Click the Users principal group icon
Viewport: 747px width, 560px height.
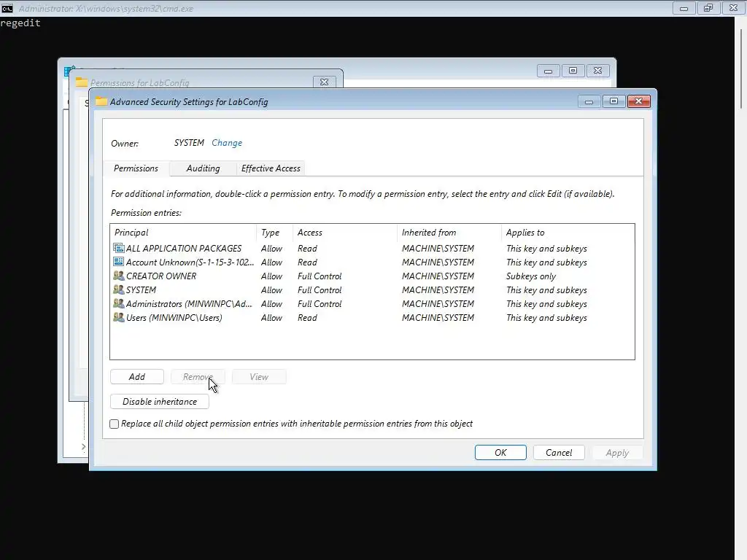click(119, 317)
